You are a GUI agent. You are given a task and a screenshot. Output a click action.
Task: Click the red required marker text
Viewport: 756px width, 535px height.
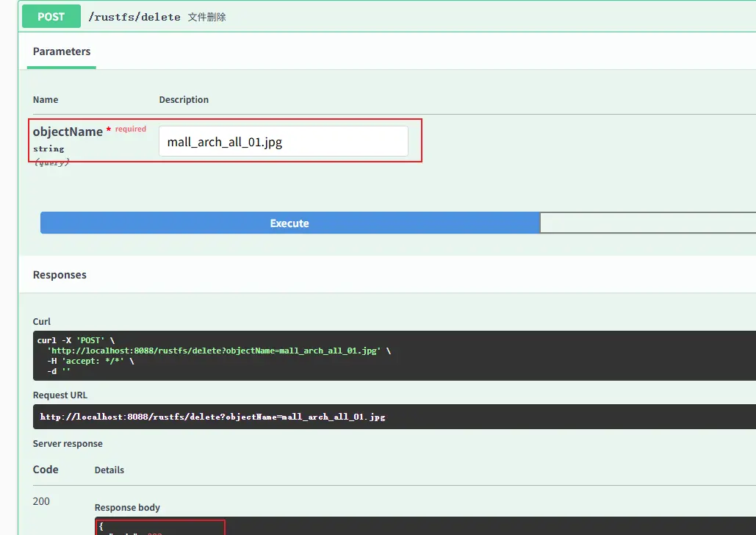pyautogui.click(x=130, y=129)
